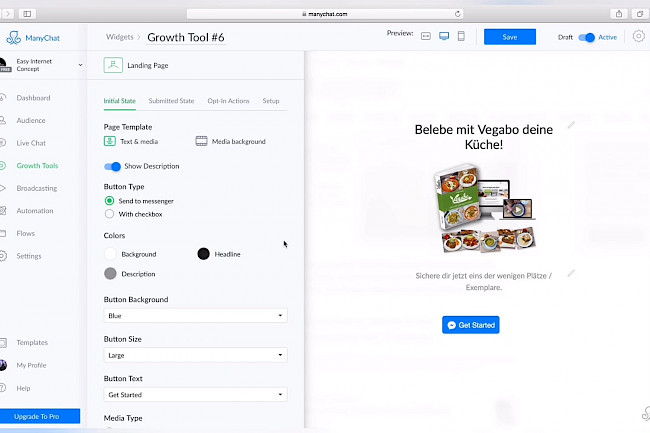Viewport: 650px width, 433px height.
Task: Switch to Submitted State tab
Action: click(171, 101)
